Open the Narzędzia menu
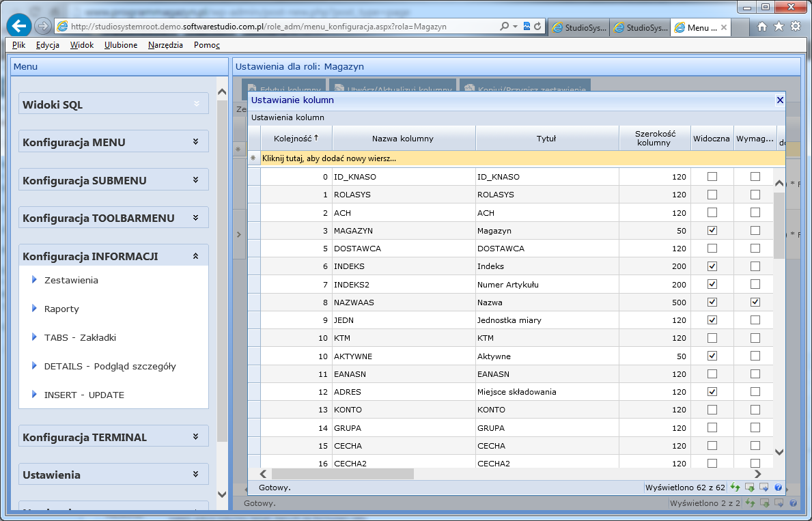The image size is (812, 521). tap(165, 45)
